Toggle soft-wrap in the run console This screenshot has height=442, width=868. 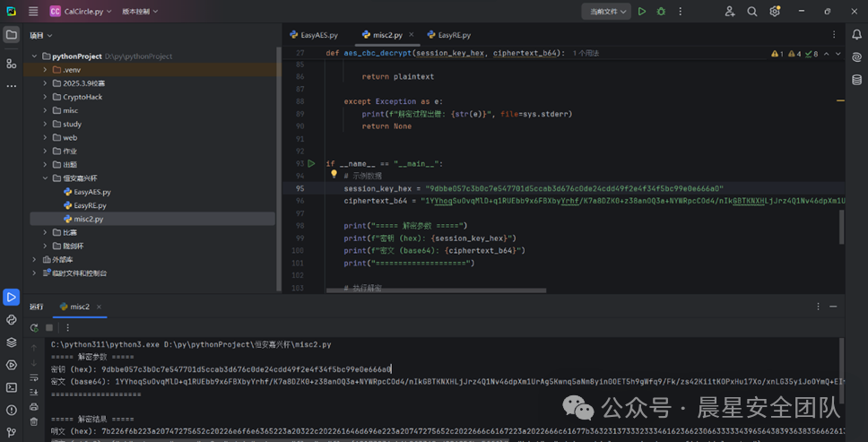point(34,377)
